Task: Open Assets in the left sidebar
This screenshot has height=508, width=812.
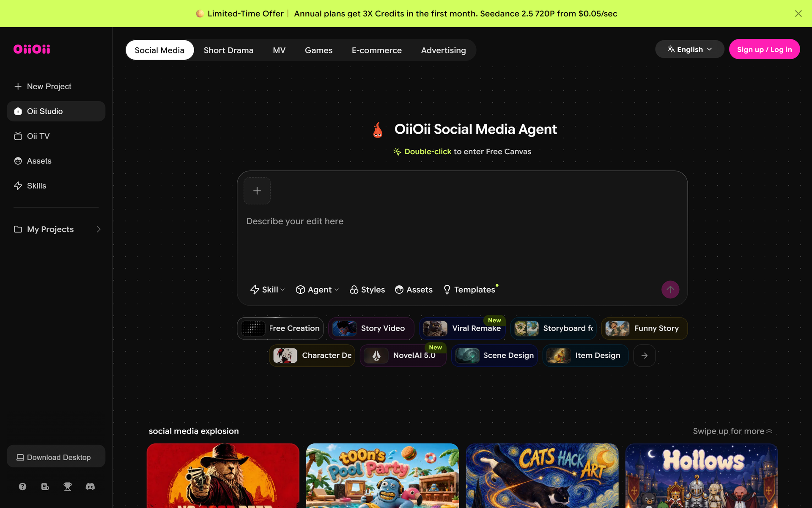Action: click(x=56, y=161)
